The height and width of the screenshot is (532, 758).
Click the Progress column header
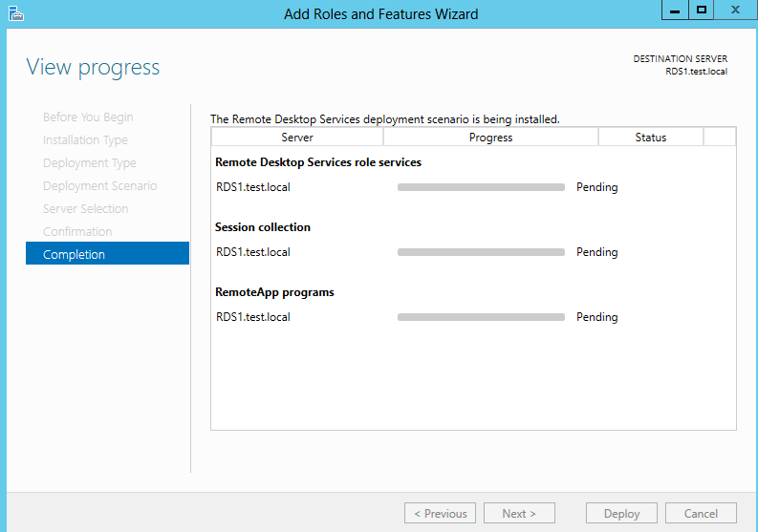(490, 138)
